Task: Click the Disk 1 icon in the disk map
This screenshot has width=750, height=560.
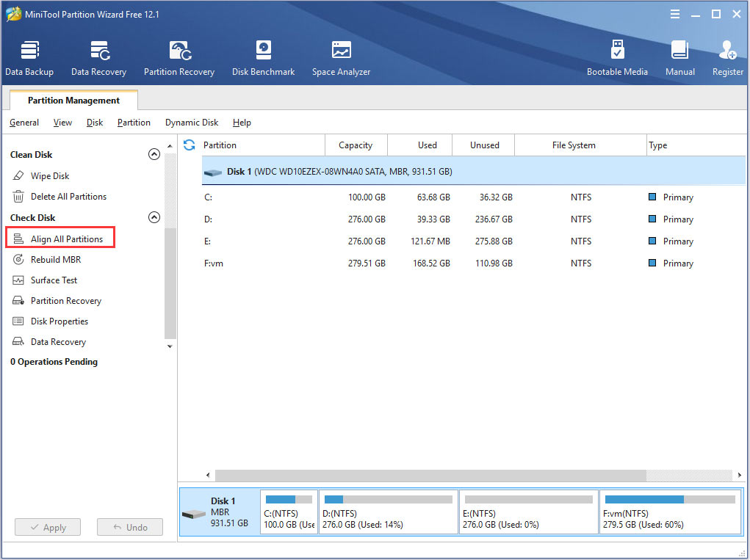Action: point(194,514)
